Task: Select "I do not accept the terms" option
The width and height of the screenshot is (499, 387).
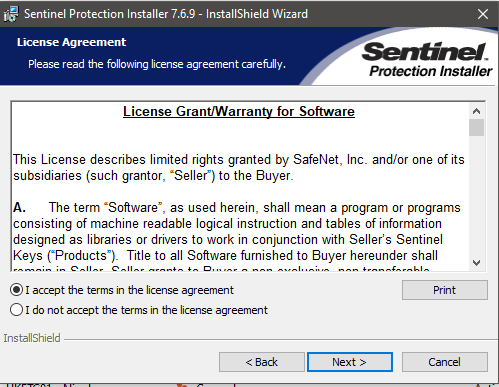Action: point(16,310)
